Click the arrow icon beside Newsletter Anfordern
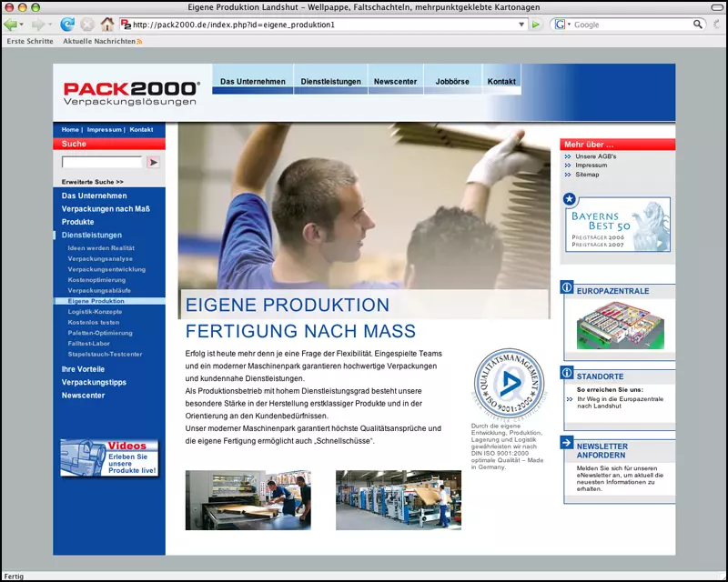 pyautogui.click(x=567, y=443)
